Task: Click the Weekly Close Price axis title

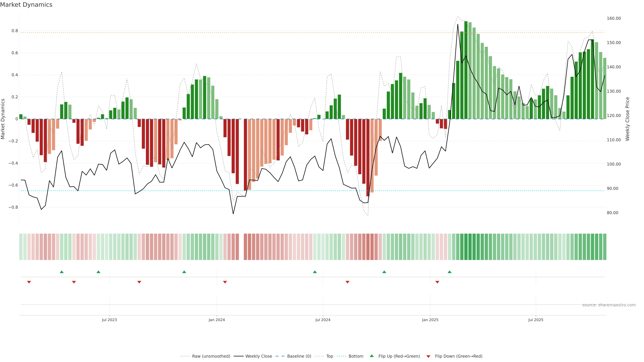Action: pos(628,119)
